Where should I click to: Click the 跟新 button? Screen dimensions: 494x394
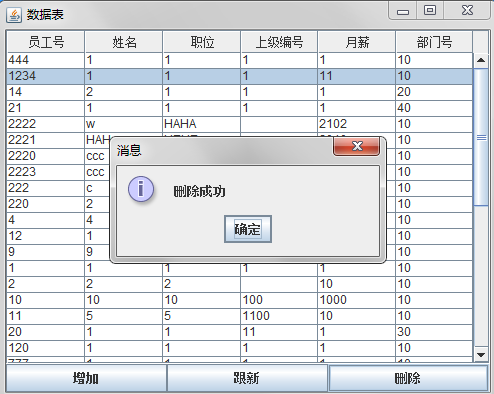[x=247, y=378]
